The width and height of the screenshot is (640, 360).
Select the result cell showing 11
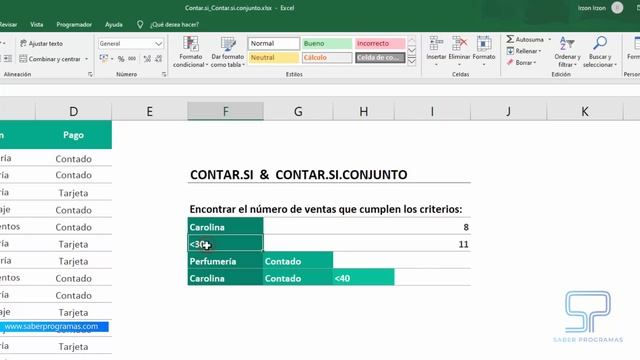click(x=432, y=244)
